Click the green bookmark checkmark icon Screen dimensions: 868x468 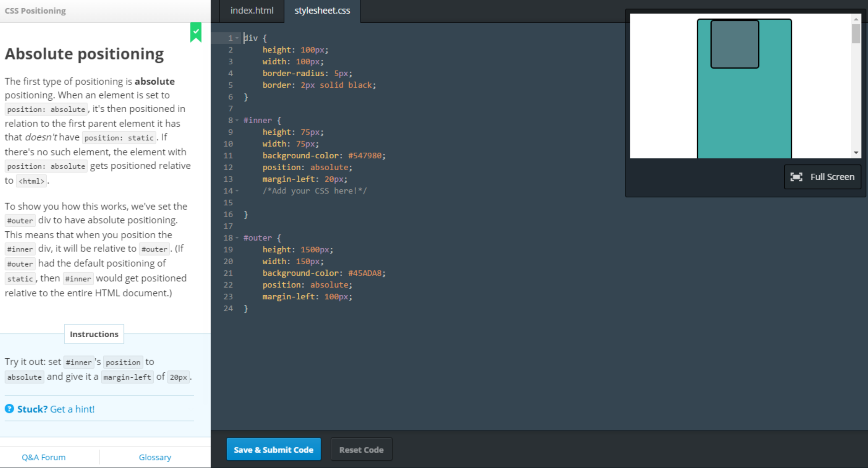coord(196,32)
